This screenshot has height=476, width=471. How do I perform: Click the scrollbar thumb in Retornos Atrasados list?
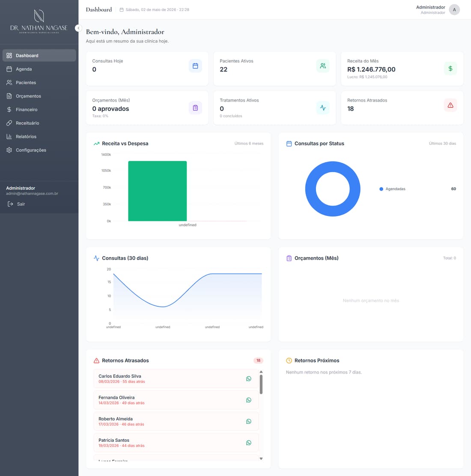click(261, 384)
